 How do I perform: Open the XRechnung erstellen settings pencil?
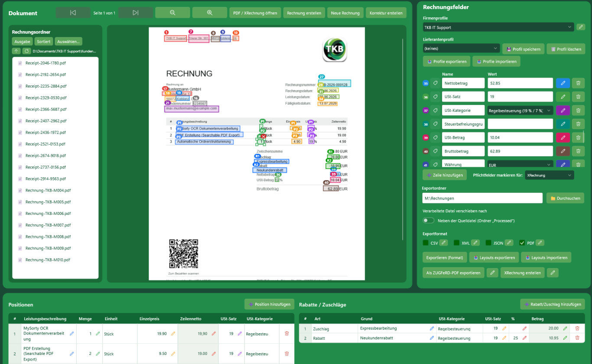click(x=553, y=273)
